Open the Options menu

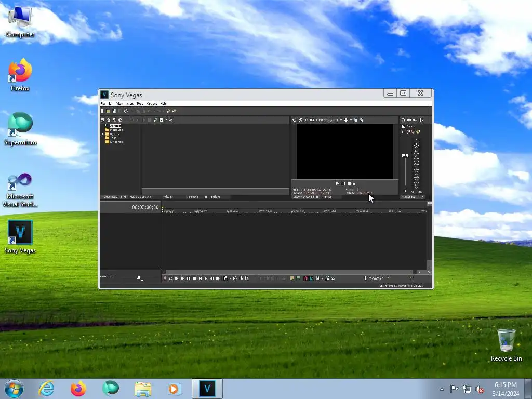point(152,103)
